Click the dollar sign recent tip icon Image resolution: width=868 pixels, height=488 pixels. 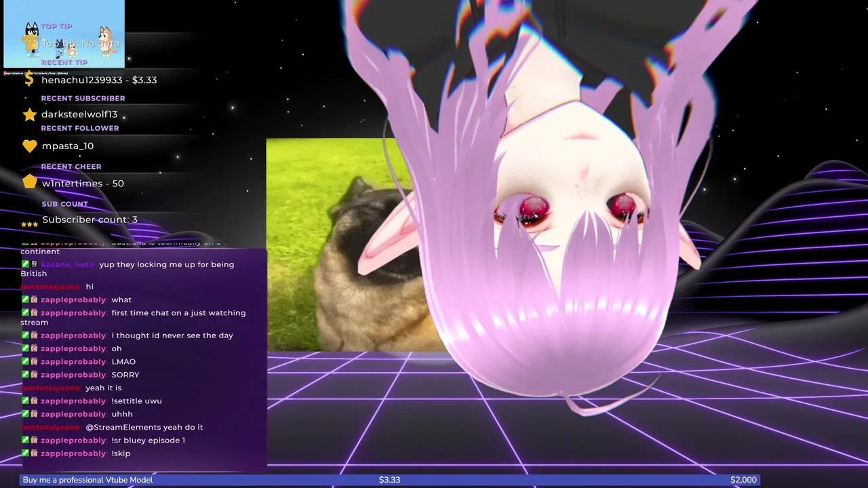point(28,80)
